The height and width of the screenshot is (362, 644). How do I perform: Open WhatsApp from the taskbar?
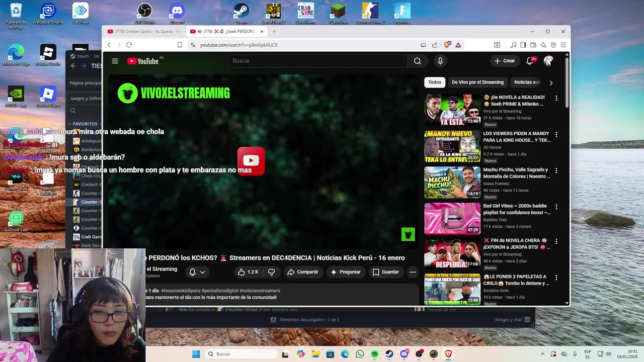[x=360, y=354]
